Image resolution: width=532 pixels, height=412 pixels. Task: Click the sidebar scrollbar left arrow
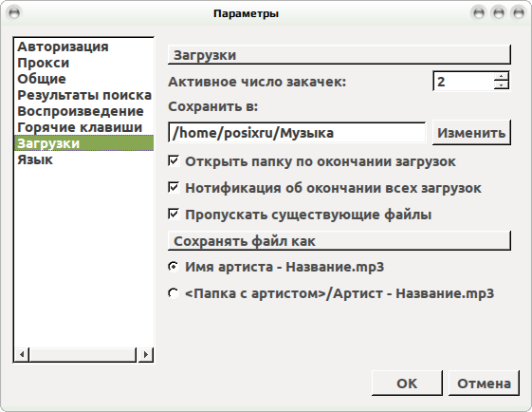22,355
